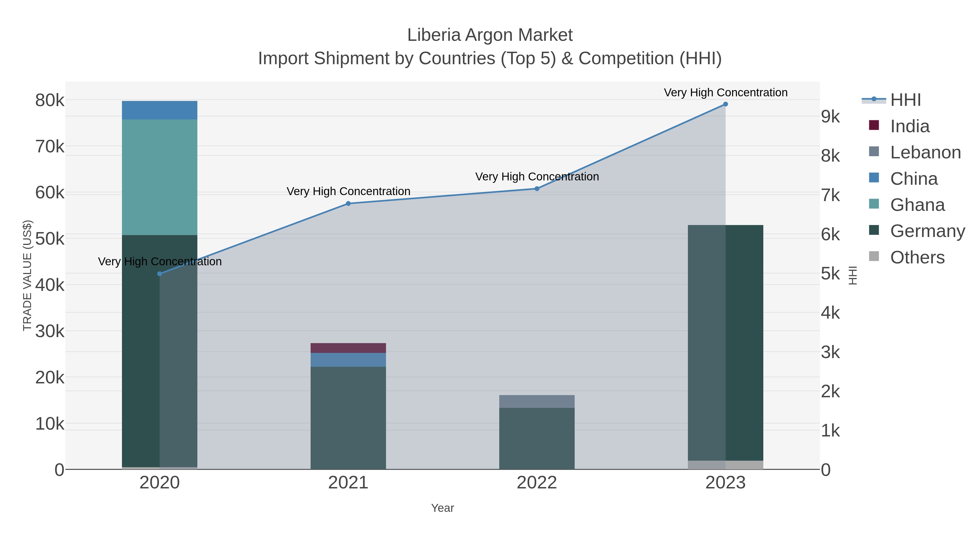This screenshot has height=551, width=980.
Task: Select the Ghana segment of 2020 bar
Action: [x=160, y=177]
